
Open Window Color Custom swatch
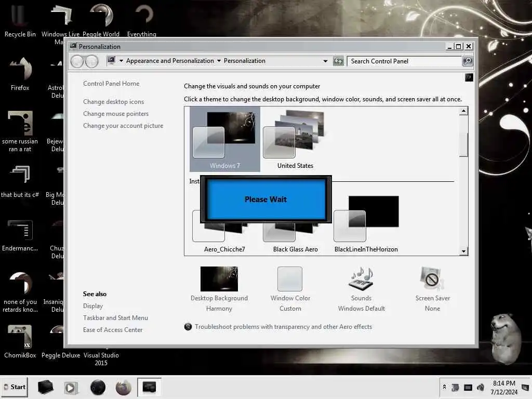click(x=290, y=289)
